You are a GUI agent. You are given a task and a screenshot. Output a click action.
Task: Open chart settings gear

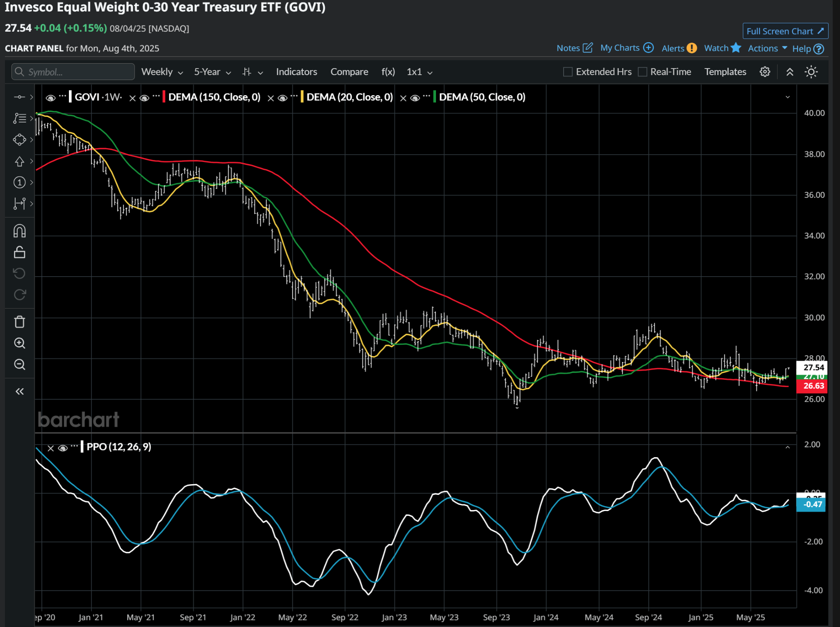pos(765,72)
